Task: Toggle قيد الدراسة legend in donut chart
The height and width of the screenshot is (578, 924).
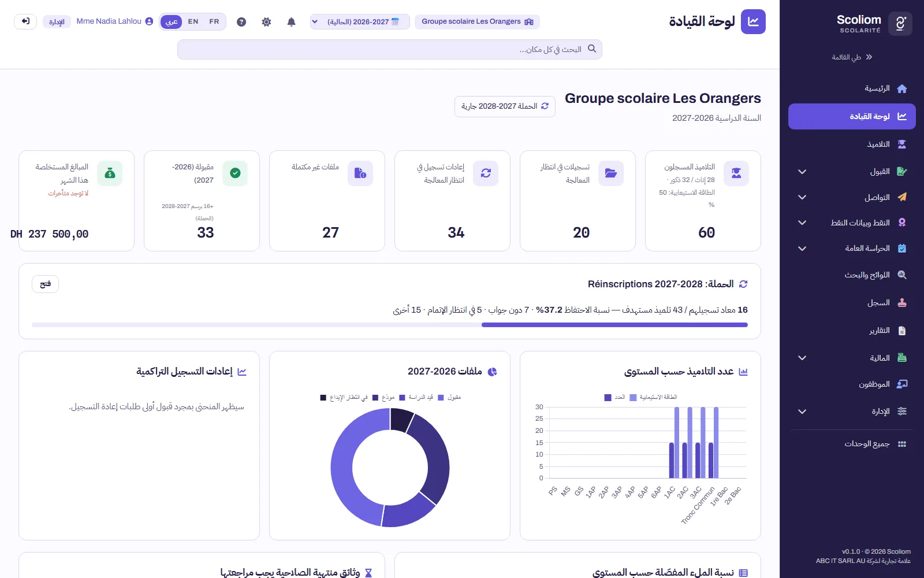Action: click(x=416, y=398)
